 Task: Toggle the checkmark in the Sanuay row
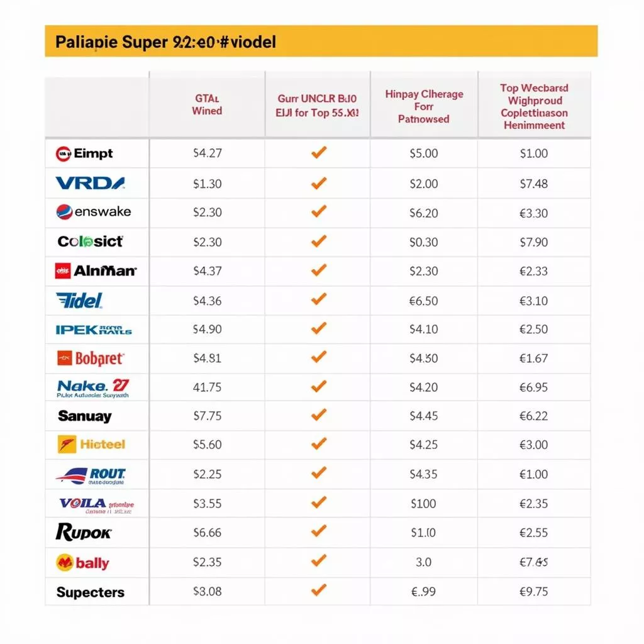click(319, 415)
